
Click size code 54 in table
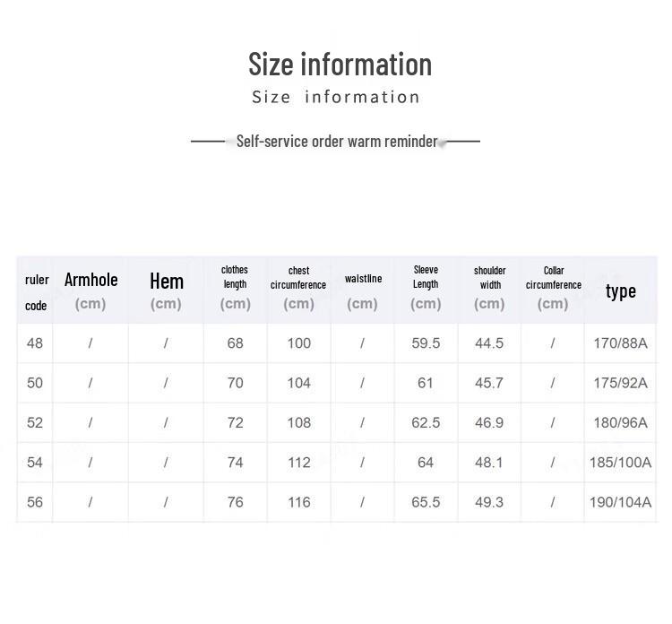pyautogui.click(x=35, y=463)
